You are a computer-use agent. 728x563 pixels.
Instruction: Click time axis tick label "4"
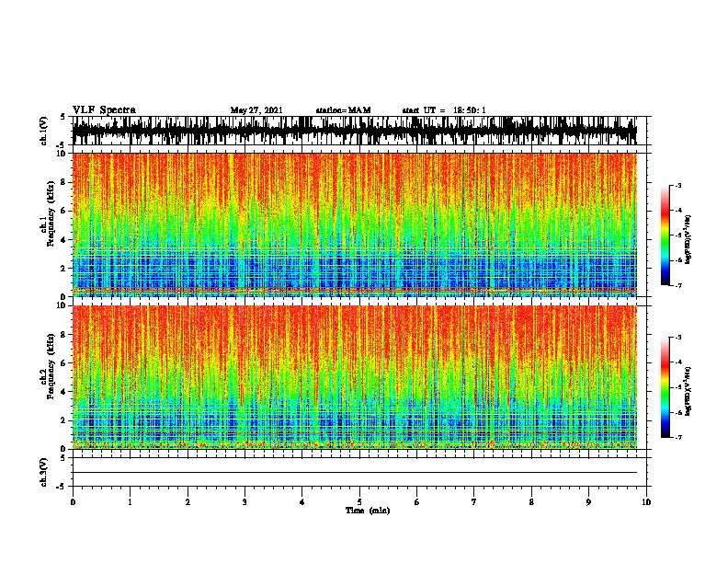pyautogui.click(x=302, y=502)
